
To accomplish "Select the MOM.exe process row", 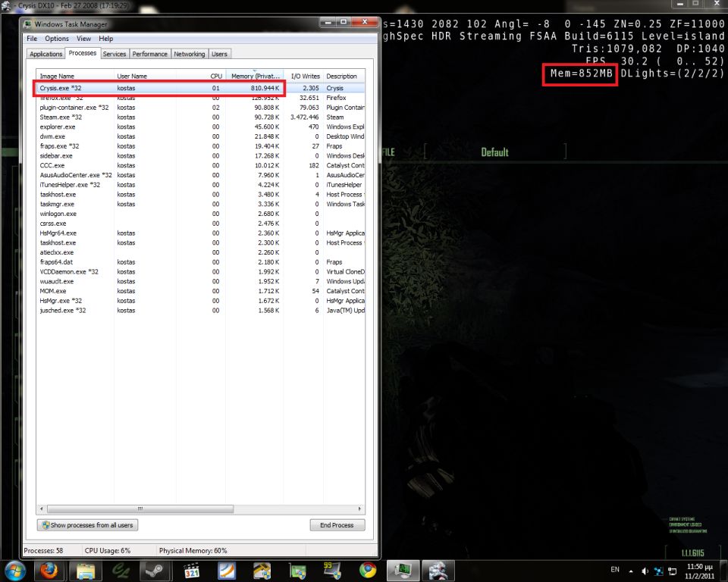I will [x=200, y=291].
